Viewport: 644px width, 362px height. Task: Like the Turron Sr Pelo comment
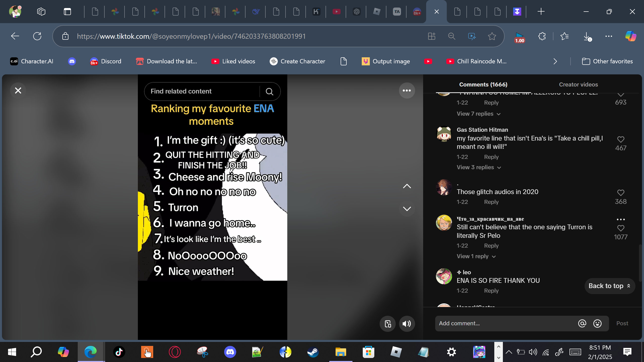(621, 228)
